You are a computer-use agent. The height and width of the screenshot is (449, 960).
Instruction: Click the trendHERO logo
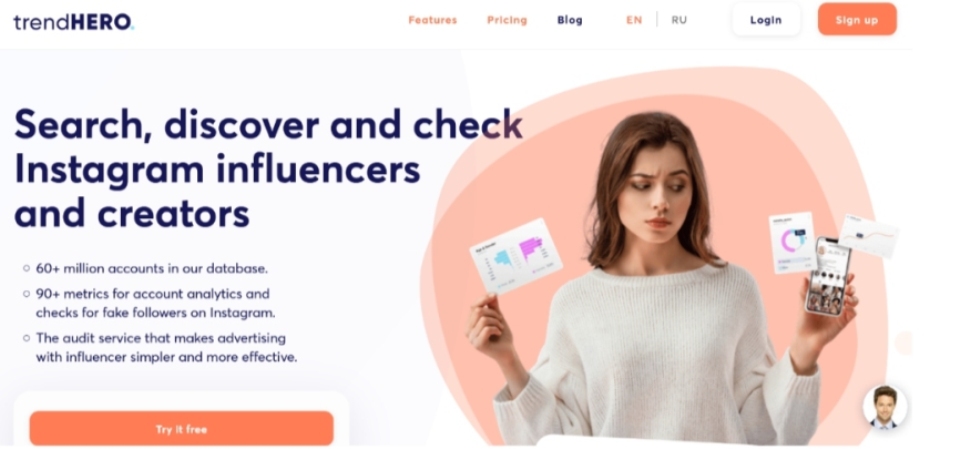pyautogui.click(x=73, y=21)
